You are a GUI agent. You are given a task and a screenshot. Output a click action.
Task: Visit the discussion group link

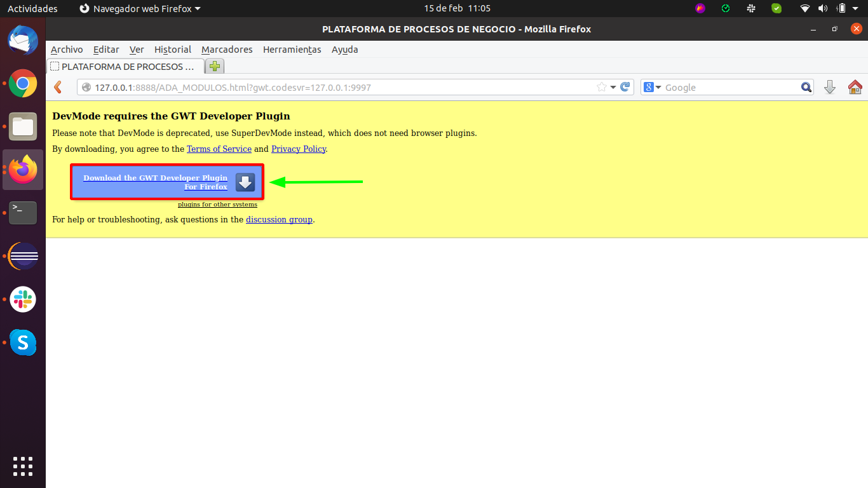coord(279,219)
